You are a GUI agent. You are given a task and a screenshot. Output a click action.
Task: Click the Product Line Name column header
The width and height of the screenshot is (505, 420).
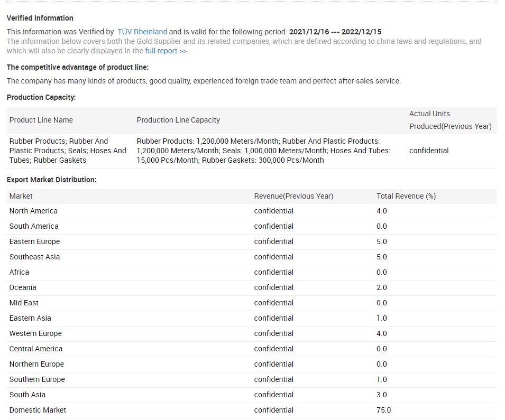[x=41, y=120]
